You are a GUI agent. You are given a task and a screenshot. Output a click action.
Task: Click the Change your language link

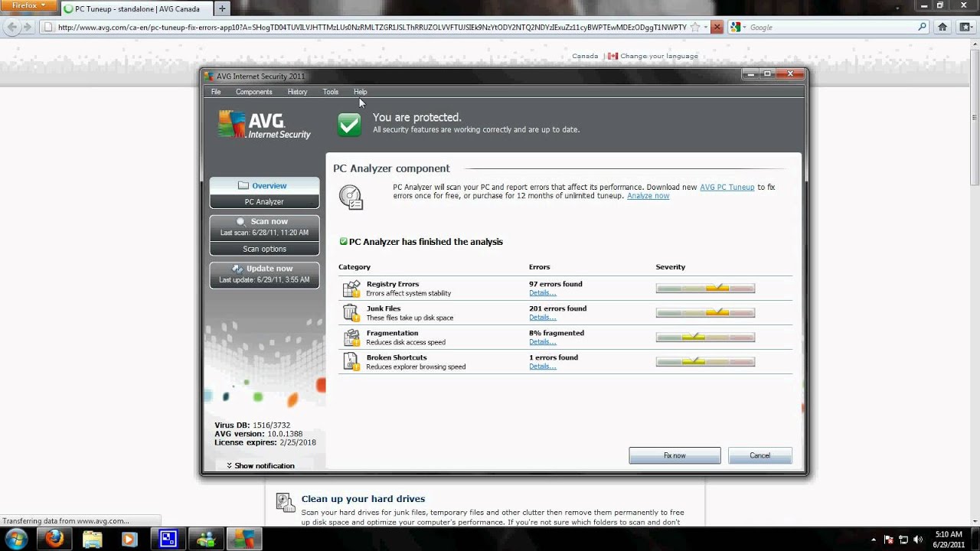point(659,56)
